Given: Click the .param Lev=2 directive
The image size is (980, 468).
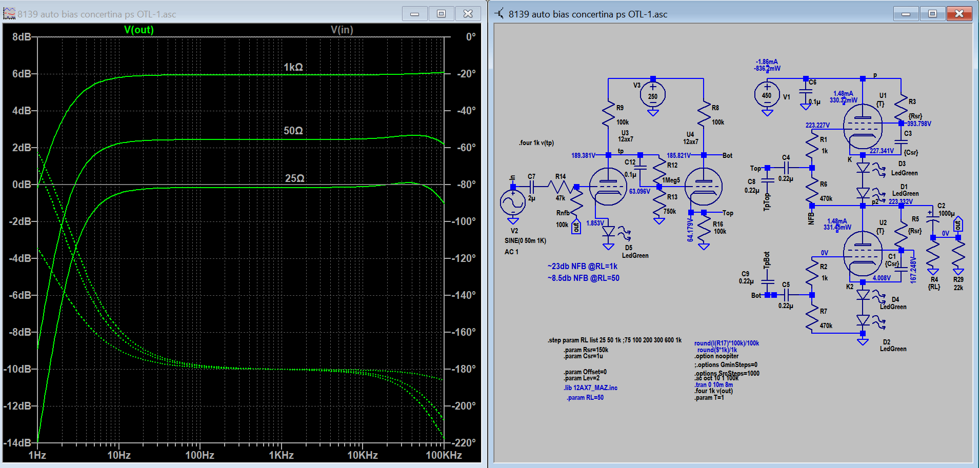Looking at the screenshot, I should pyautogui.click(x=582, y=378).
